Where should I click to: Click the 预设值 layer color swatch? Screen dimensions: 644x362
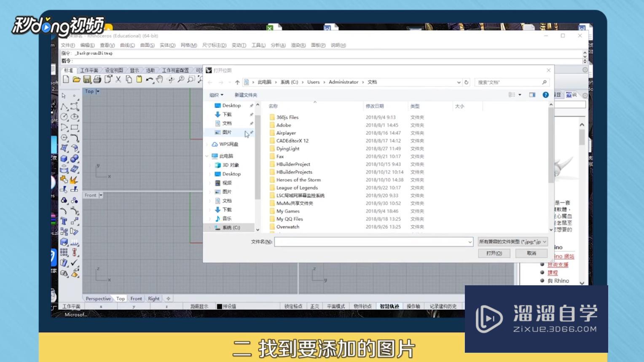219,306
